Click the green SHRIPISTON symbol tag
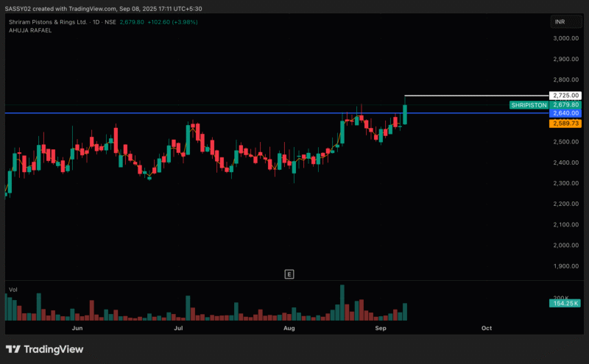This screenshot has height=364, width=589. pos(529,105)
